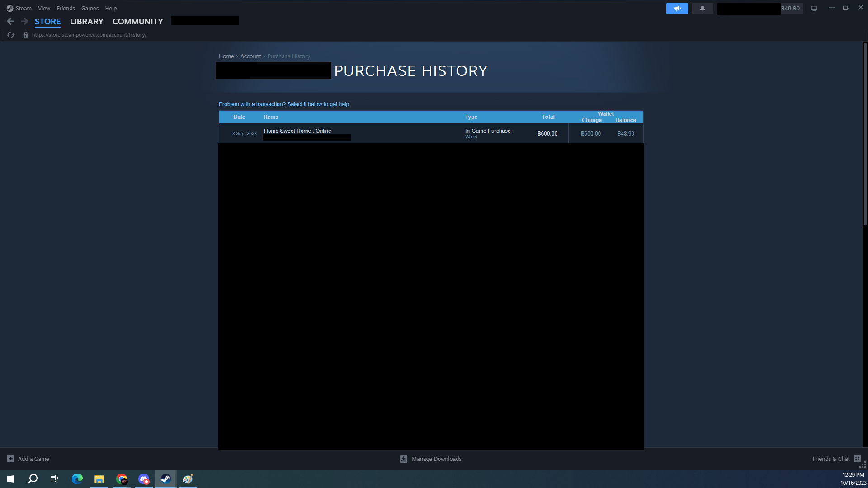Image resolution: width=868 pixels, height=488 pixels.
Task: Click the site lock security icon
Action: point(26,35)
